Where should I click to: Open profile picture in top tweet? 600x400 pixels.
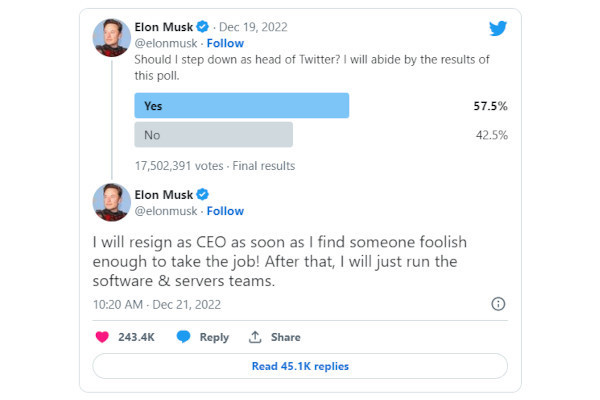coord(112,38)
